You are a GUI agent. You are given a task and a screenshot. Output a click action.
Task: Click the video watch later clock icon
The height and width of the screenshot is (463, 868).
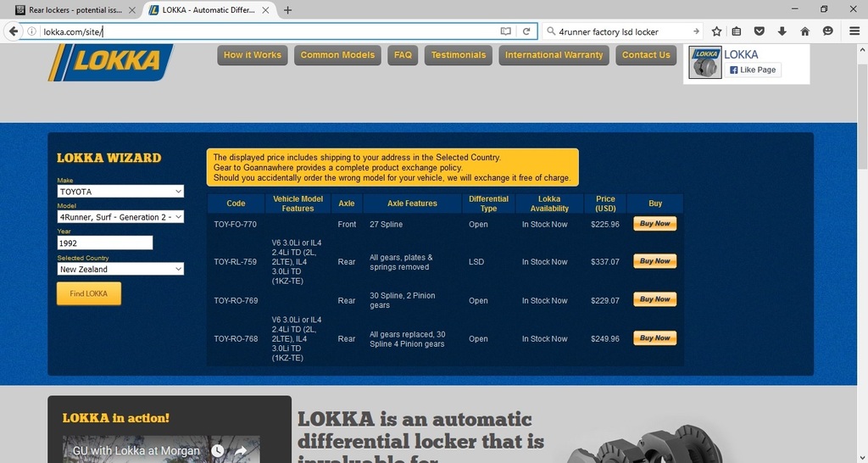218,451
